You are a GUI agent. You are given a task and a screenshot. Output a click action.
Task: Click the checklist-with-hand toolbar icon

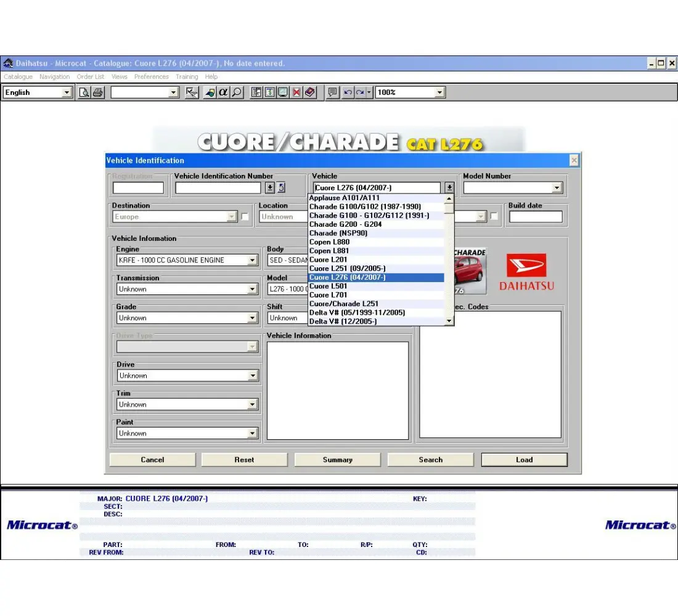point(192,92)
